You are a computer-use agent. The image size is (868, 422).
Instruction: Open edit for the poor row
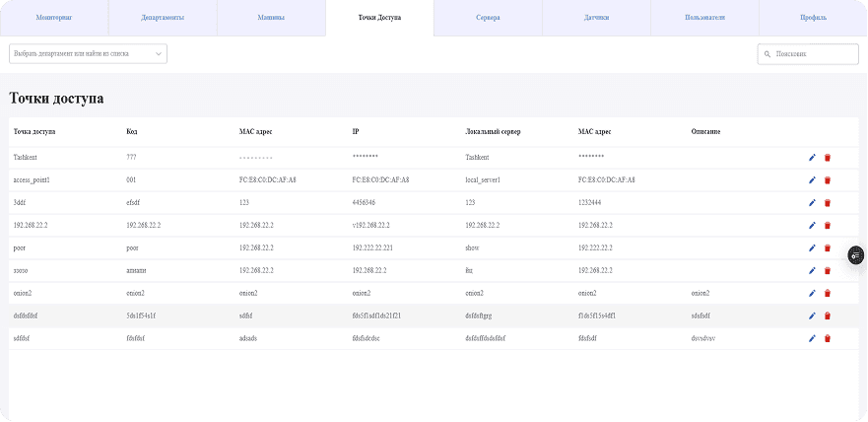(812, 248)
